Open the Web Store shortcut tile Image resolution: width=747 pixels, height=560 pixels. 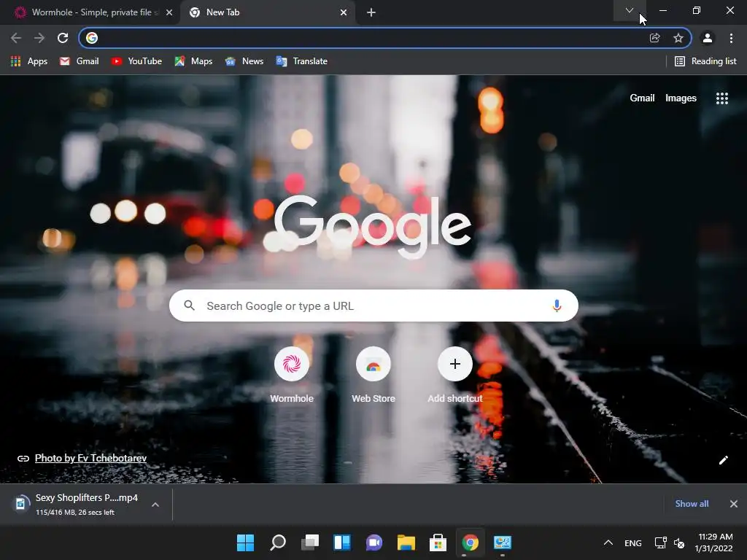pyautogui.click(x=373, y=376)
